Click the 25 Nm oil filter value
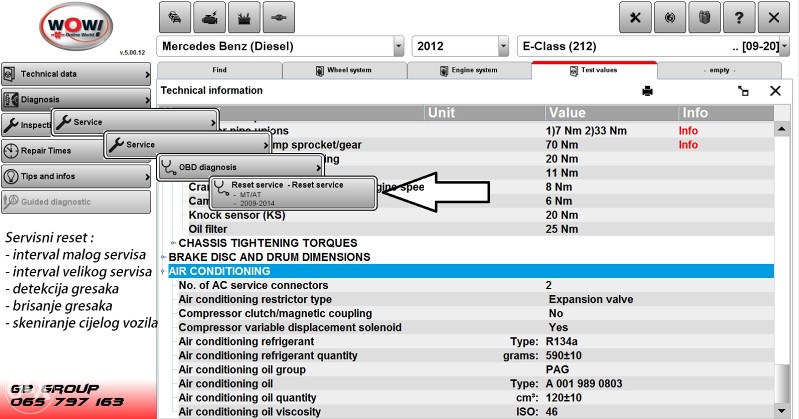Viewport: 799px width, 419px height. pos(562,229)
